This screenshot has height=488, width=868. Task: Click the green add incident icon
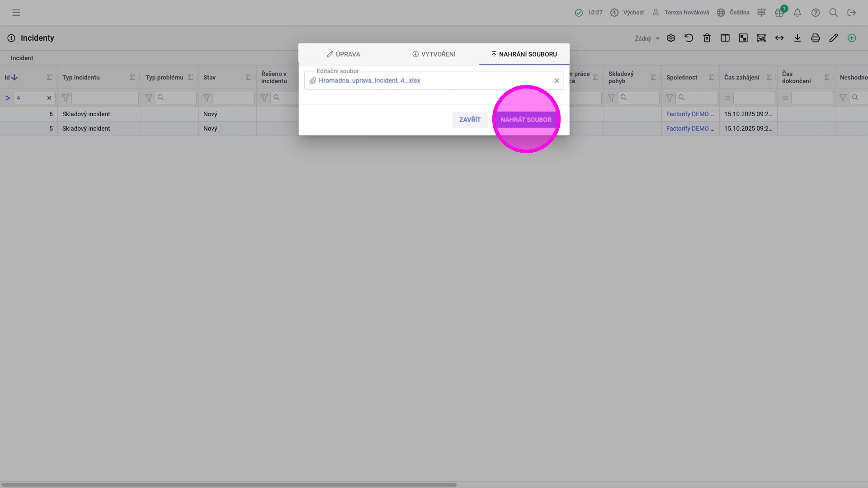point(852,38)
